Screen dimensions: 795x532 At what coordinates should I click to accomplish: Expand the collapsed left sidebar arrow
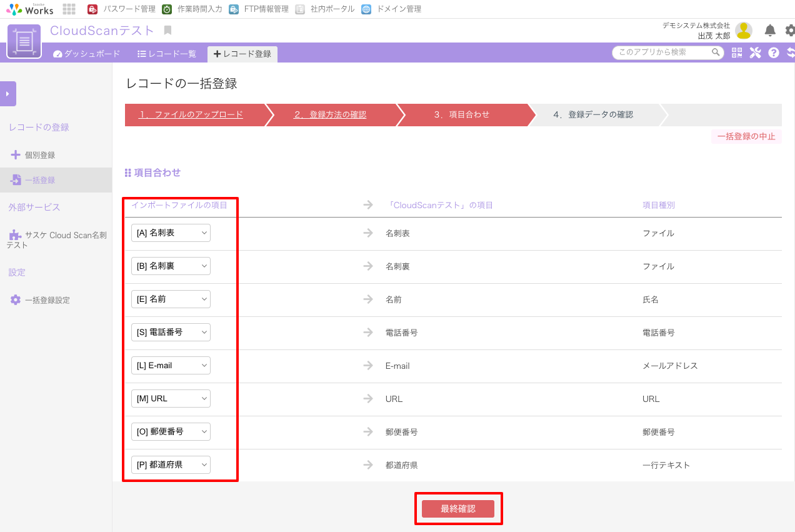(8, 94)
